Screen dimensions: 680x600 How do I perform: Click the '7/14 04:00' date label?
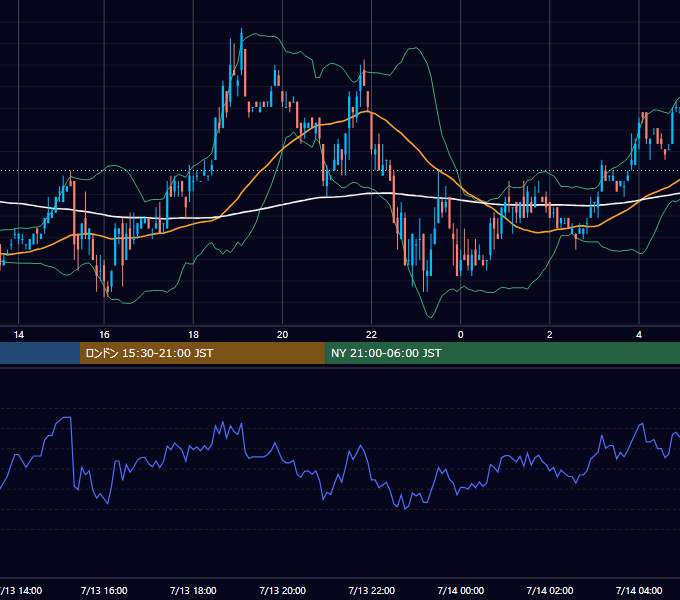coord(639,590)
